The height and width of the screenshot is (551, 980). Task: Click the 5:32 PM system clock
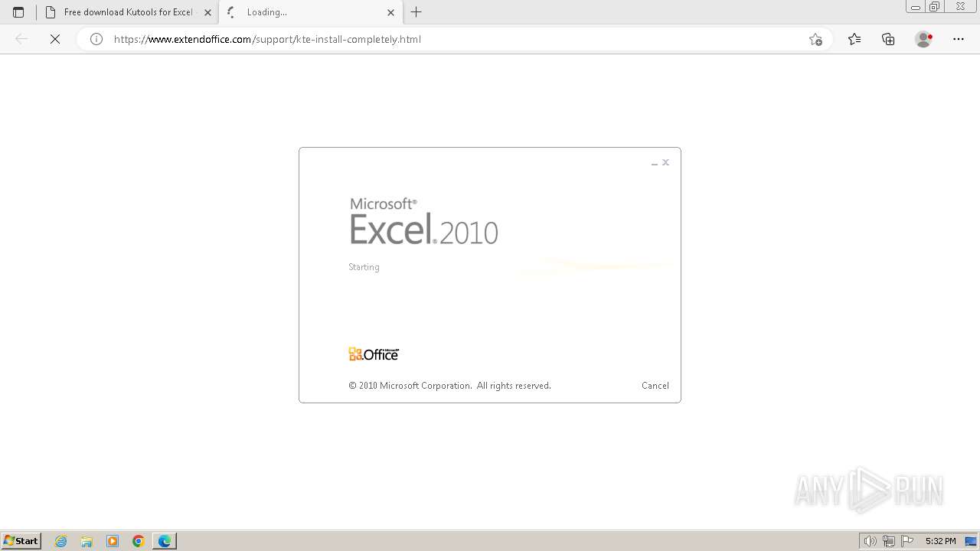(940, 541)
